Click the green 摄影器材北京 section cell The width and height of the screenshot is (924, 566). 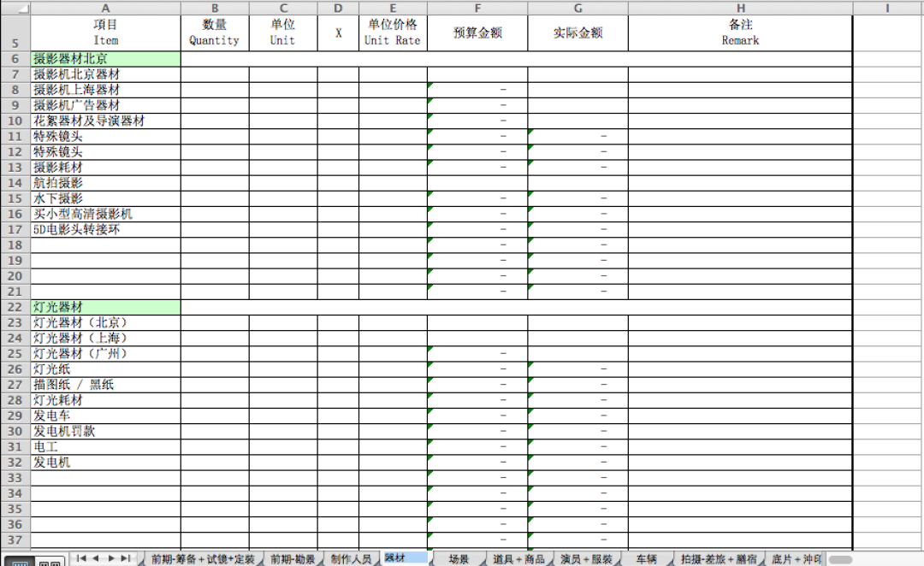[105, 59]
